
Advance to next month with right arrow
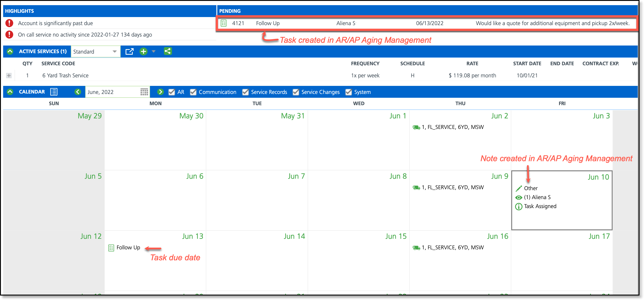(160, 92)
